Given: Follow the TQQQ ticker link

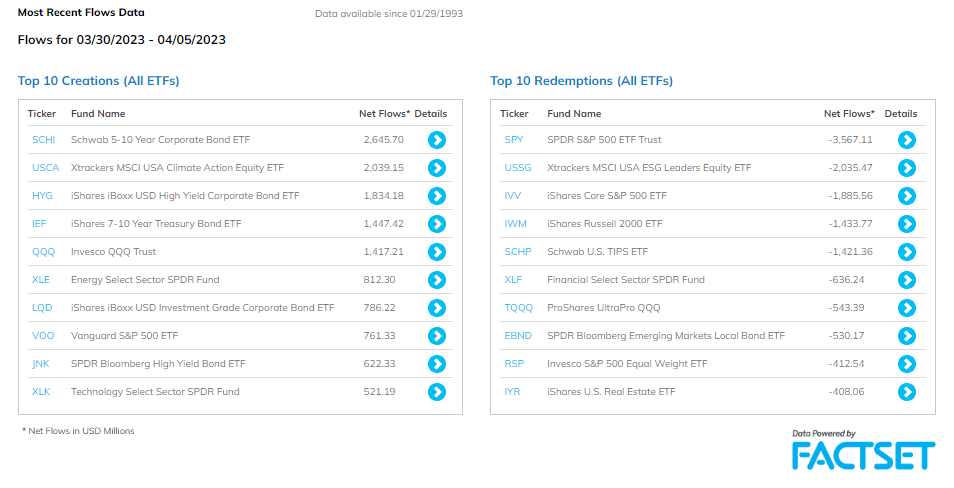Looking at the screenshot, I should click(x=518, y=307).
